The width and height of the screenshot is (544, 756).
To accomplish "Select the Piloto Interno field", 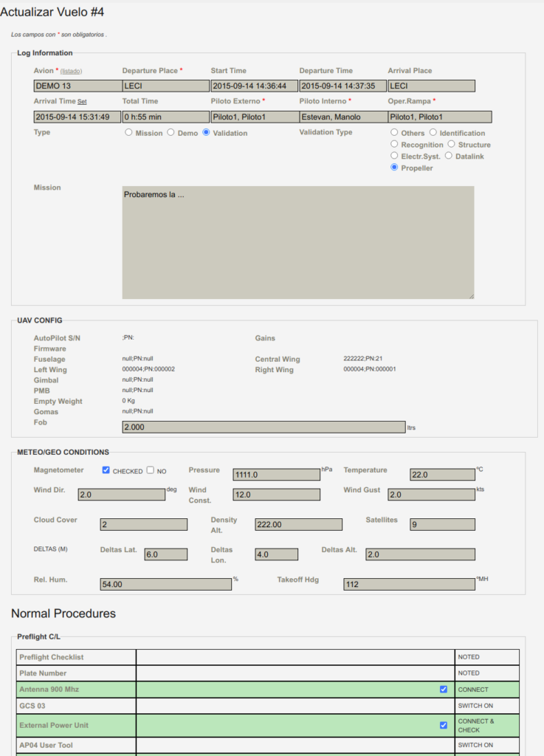I will coord(342,117).
